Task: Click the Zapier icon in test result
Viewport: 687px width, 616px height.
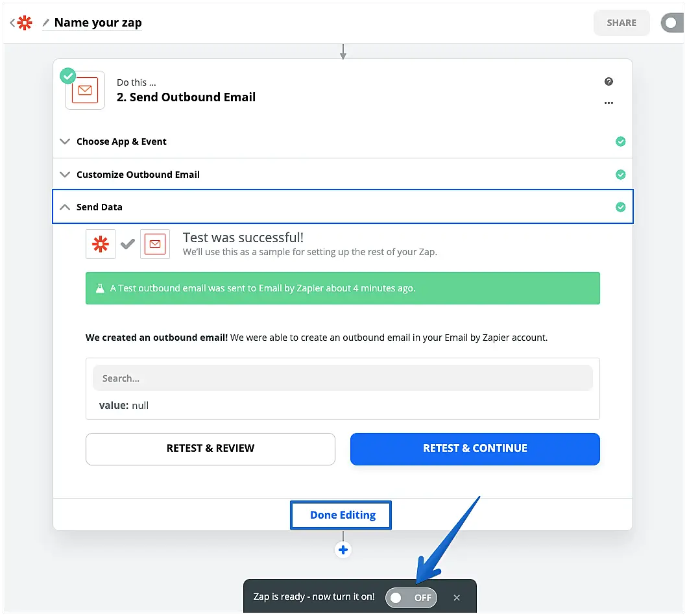Action: [101, 244]
